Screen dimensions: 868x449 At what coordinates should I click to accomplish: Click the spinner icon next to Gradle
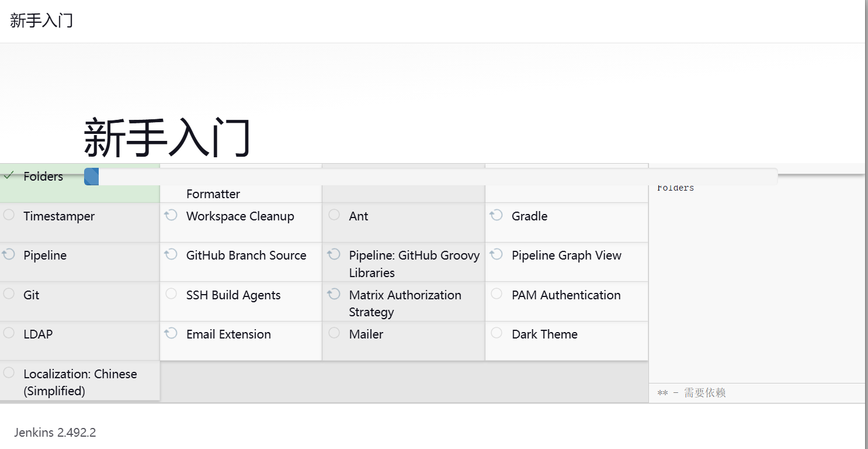(496, 215)
